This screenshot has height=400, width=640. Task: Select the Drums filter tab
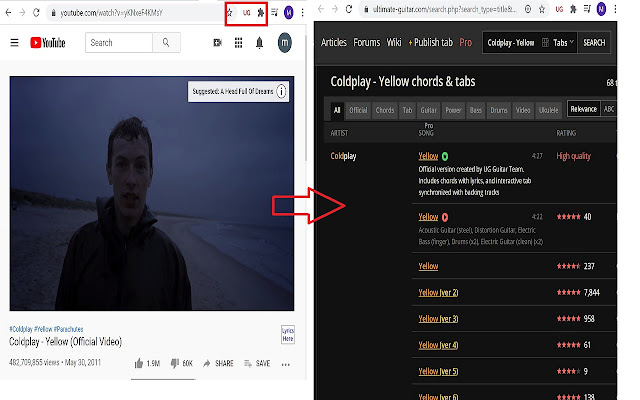[499, 110]
